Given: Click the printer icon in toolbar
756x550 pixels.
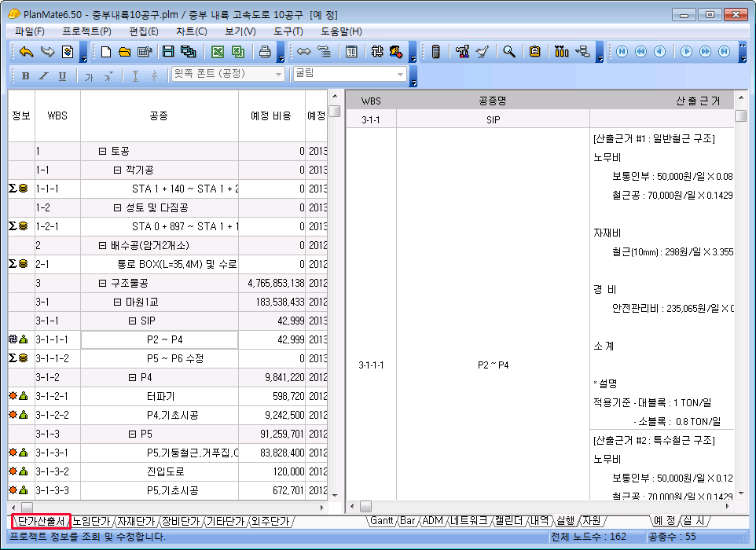Looking at the screenshot, I should pyautogui.click(x=266, y=52).
